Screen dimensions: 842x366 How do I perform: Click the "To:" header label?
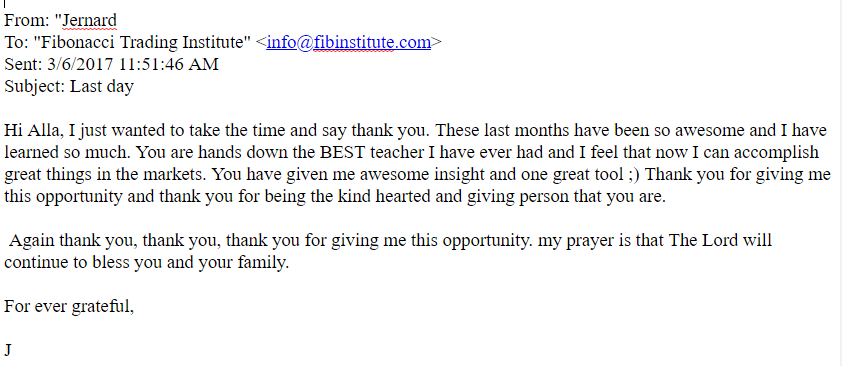pyautogui.click(x=17, y=42)
